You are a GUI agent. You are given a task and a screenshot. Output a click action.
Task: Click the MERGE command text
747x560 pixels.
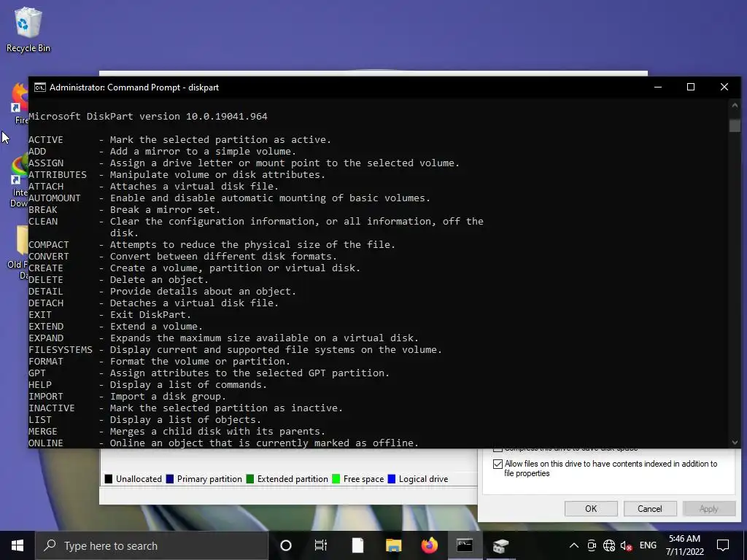click(x=43, y=432)
